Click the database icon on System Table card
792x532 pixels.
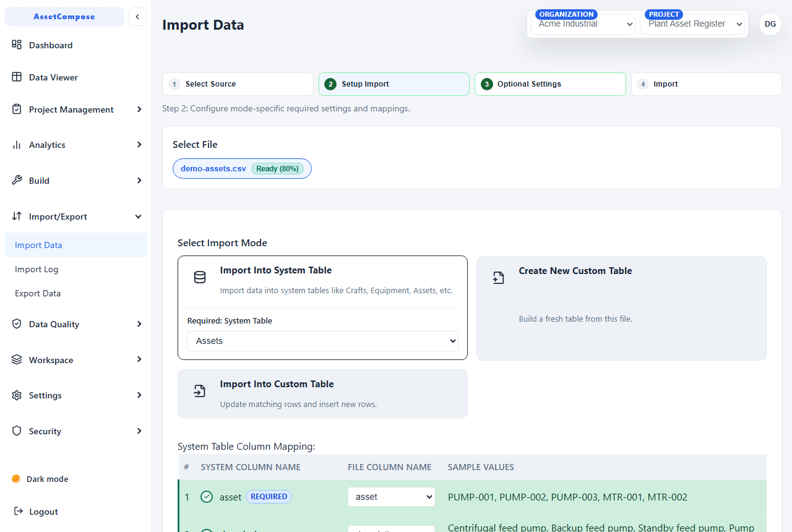[x=200, y=277]
